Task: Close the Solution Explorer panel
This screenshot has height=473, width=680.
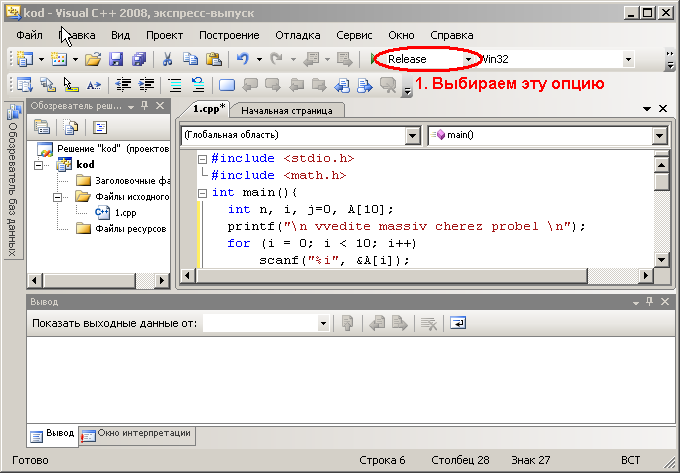Action: 160,106
